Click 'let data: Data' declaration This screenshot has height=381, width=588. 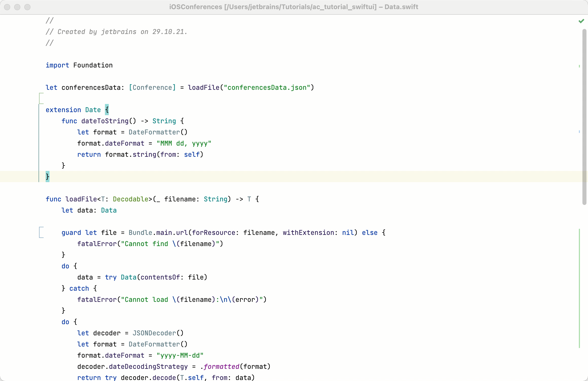tap(89, 210)
